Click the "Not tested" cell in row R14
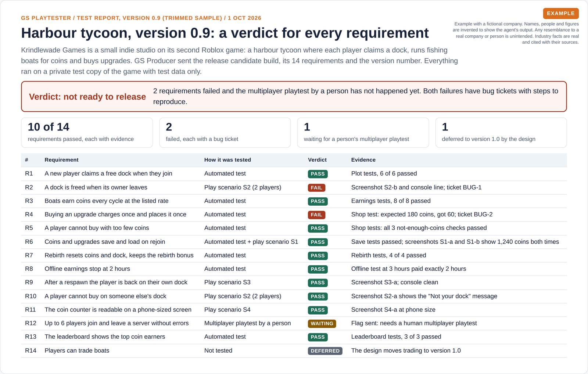 coord(218,350)
